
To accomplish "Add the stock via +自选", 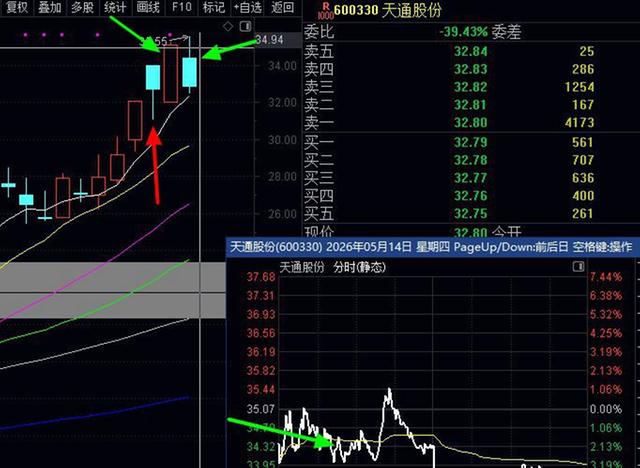I will [x=247, y=7].
